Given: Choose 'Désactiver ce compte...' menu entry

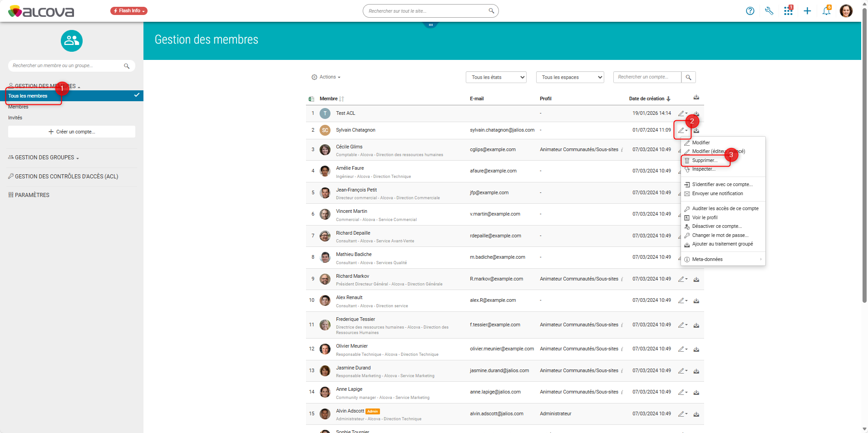Looking at the screenshot, I should (x=717, y=226).
